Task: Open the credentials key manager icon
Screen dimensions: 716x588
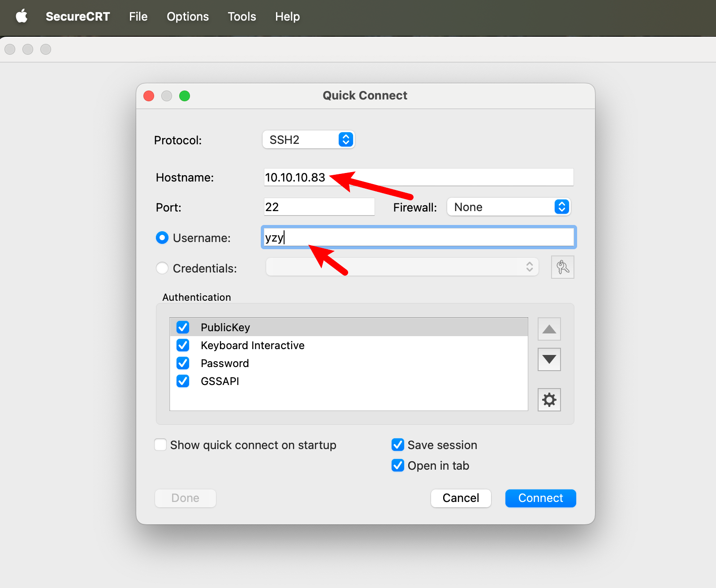Action: pyautogui.click(x=562, y=267)
